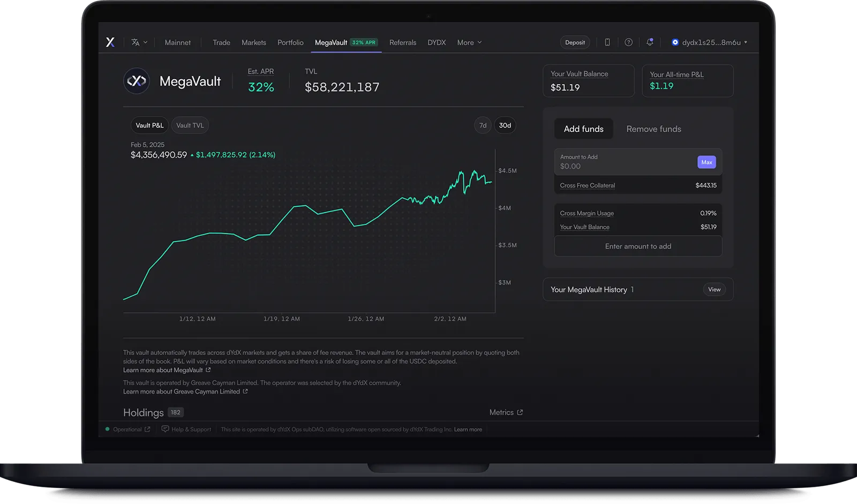
Task: Select the 7d chart time range
Action: click(x=482, y=125)
